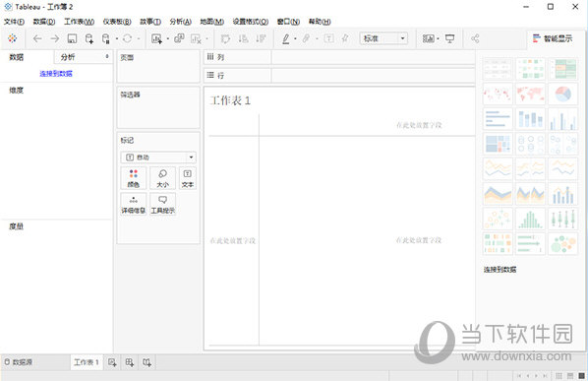Click the pause auto updates data icon
Image resolution: width=588 pixels, height=381 pixels.
pos(106,38)
